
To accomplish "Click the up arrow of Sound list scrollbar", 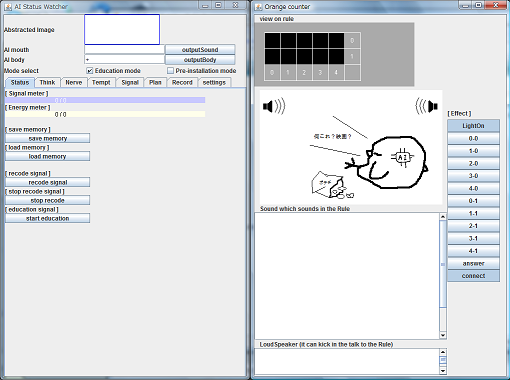I will (x=443, y=217).
